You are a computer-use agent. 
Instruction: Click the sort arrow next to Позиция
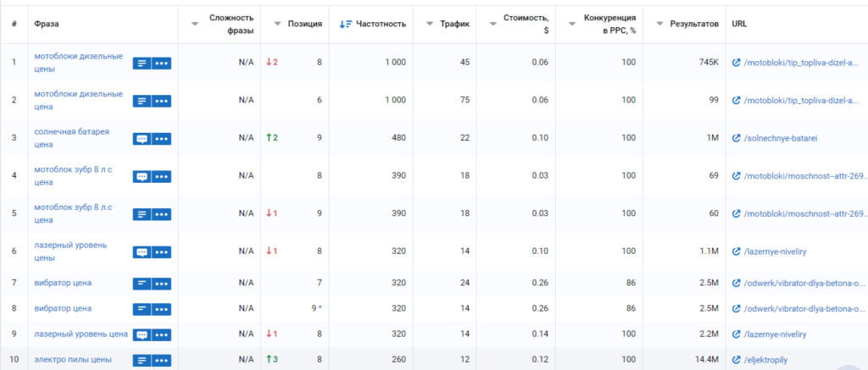(x=277, y=24)
